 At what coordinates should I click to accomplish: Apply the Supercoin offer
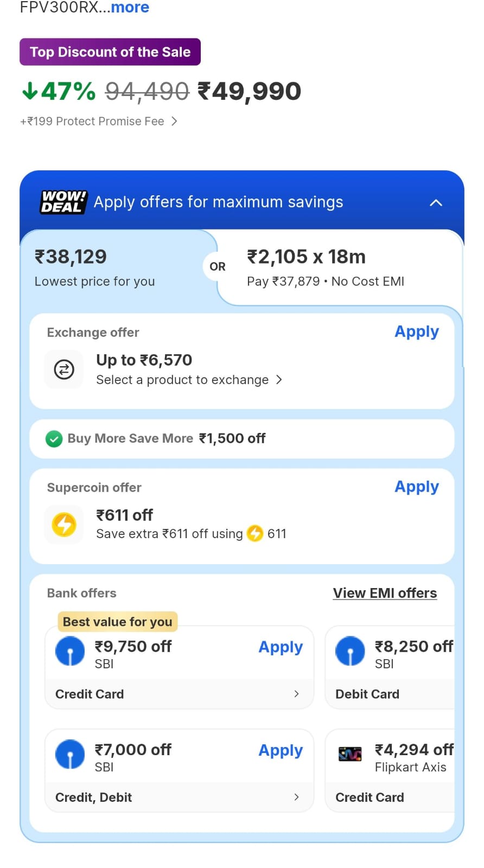(x=416, y=487)
